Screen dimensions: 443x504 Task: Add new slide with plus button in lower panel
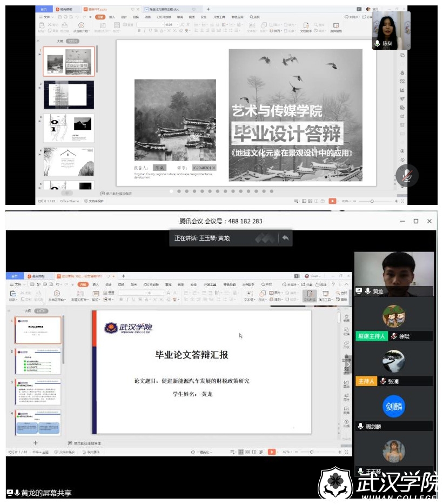(x=36, y=442)
